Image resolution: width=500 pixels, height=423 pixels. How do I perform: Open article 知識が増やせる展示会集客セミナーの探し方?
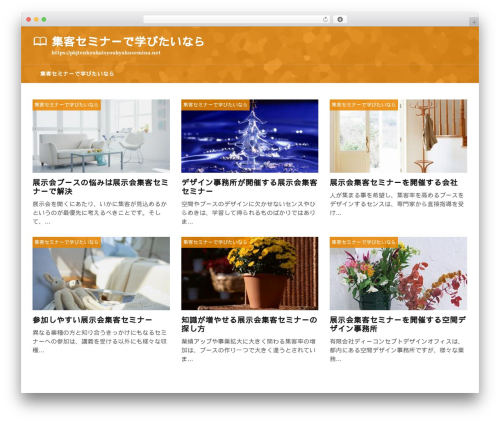pyautogui.click(x=249, y=324)
